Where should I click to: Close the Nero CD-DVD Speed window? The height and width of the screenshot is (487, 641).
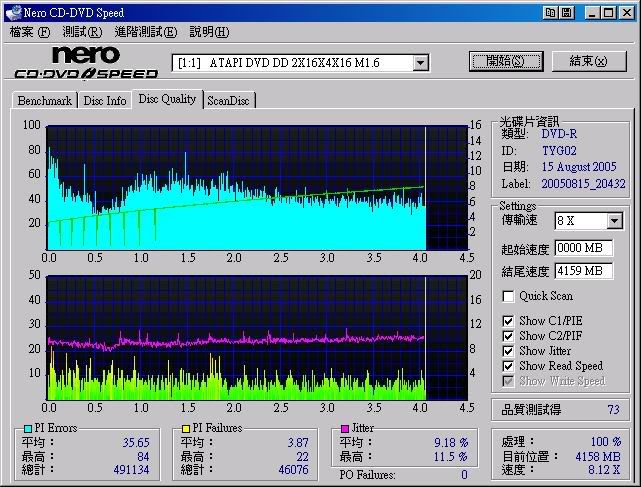coord(627,13)
